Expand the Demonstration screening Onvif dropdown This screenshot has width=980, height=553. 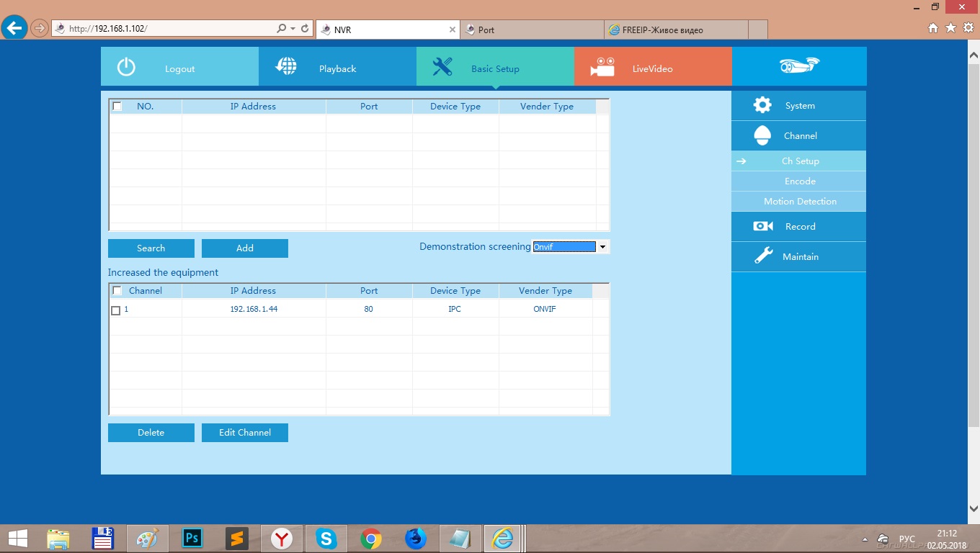pyautogui.click(x=602, y=247)
